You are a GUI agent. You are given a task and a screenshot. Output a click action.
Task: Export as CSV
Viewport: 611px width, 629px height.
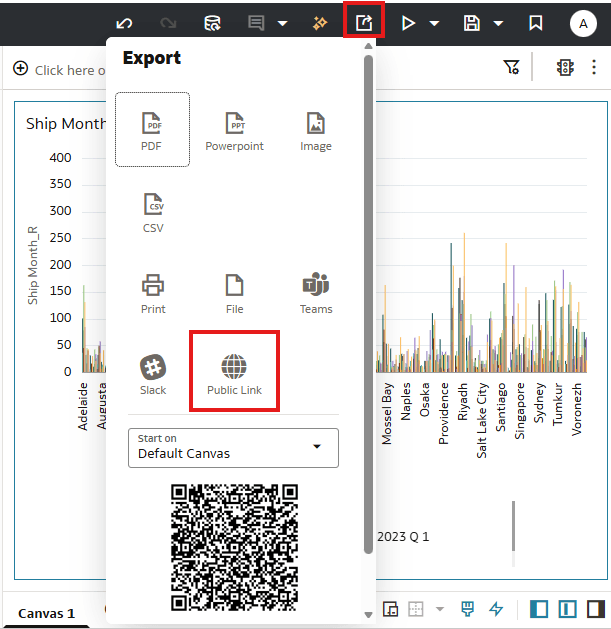pos(153,213)
